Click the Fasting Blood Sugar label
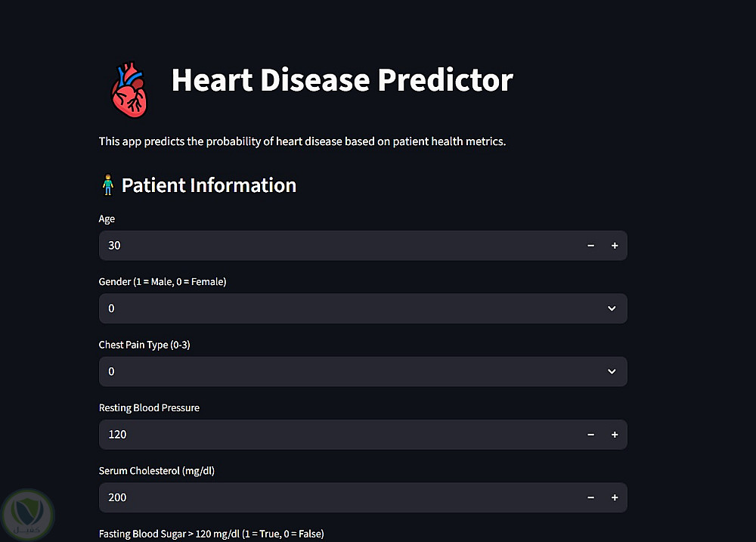This screenshot has width=756, height=542. coord(211,534)
